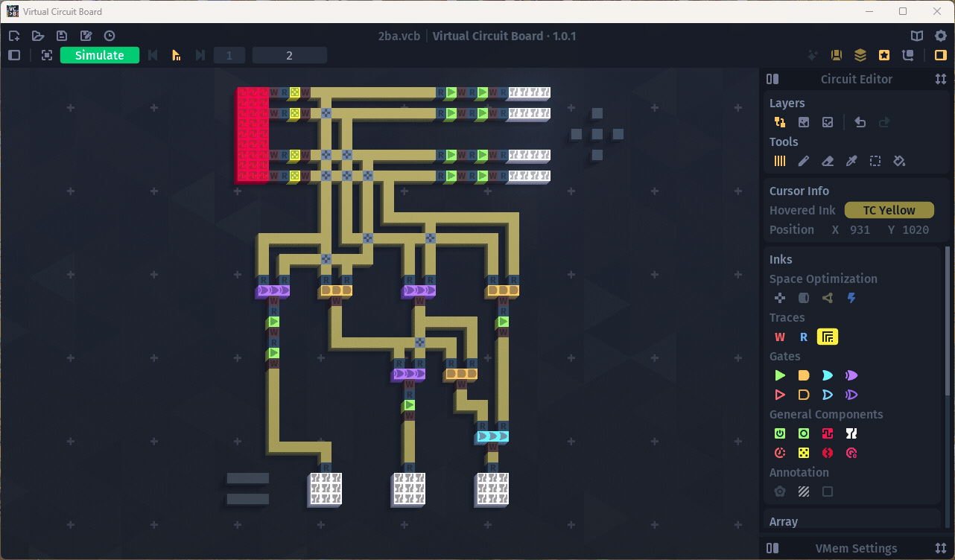Select the second decoration layer image icon
The height and width of the screenshot is (560, 955).
[828, 122]
